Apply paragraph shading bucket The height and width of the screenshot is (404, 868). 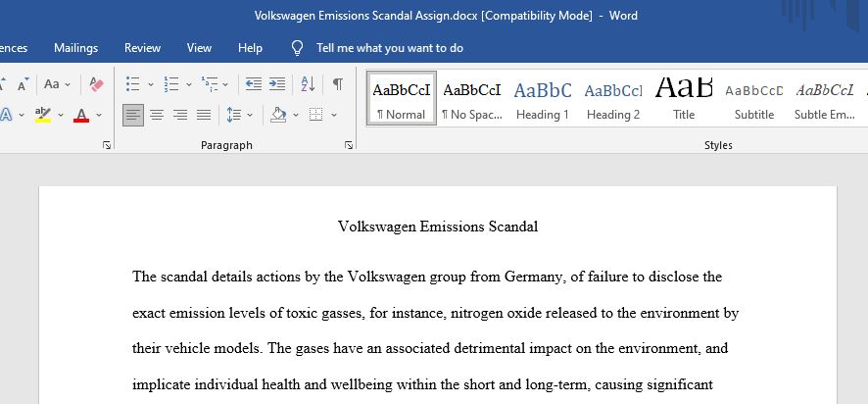(x=278, y=115)
